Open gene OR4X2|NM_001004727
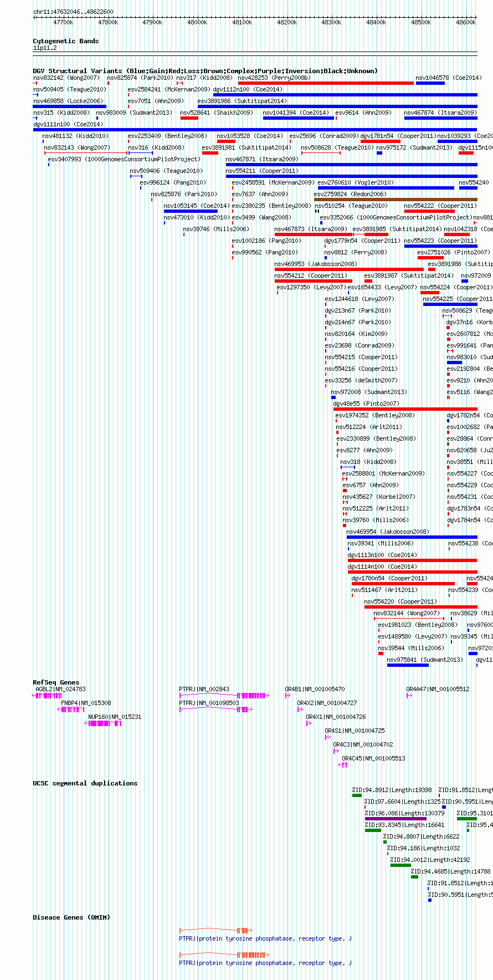493x980 pixels. (x=327, y=703)
